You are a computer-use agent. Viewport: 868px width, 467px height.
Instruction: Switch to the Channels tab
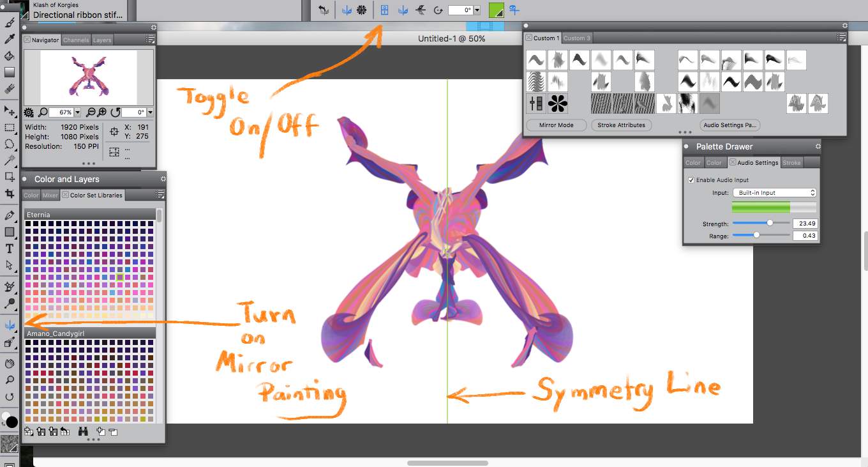coord(76,40)
